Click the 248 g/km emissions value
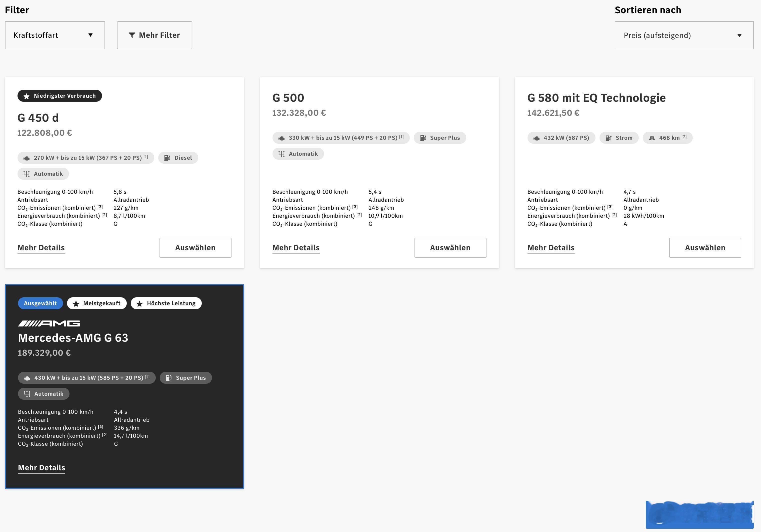The height and width of the screenshot is (532, 761). [x=381, y=208]
